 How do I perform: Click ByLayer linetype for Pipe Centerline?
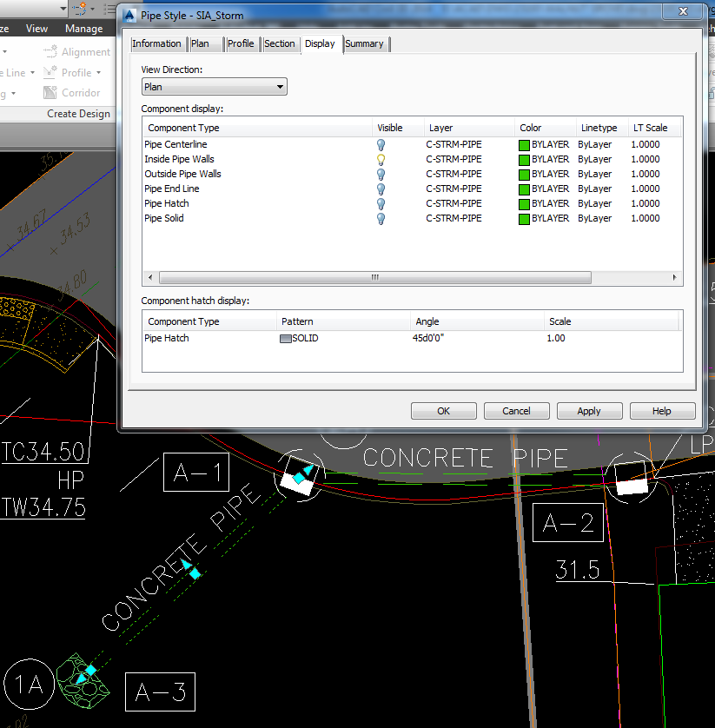coord(595,144)
